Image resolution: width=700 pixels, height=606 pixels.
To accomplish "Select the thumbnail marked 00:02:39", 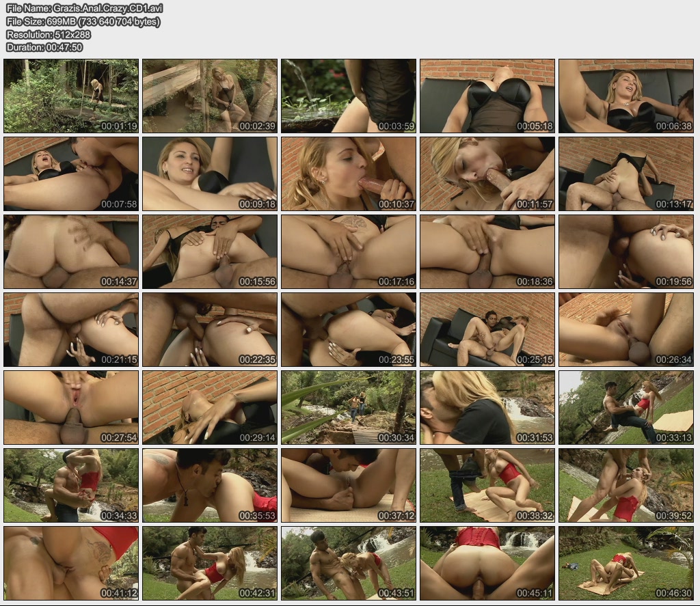I will pyautogui.click(x=210, y=96).
